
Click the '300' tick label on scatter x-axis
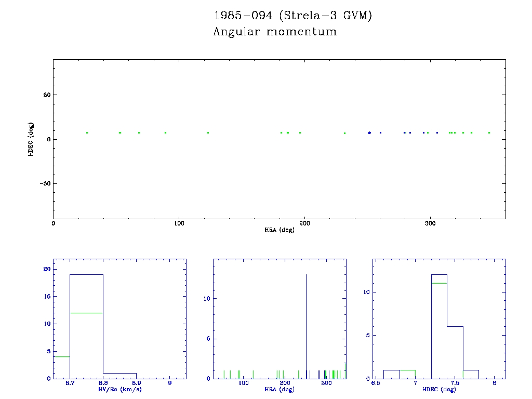[x=430, y=223]
